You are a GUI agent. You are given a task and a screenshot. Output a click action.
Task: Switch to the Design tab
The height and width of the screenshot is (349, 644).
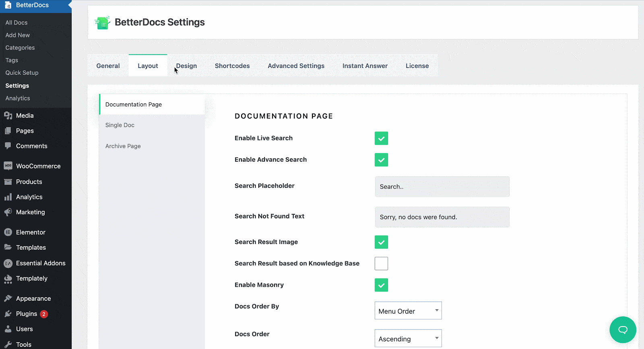(x=186, y=66)
